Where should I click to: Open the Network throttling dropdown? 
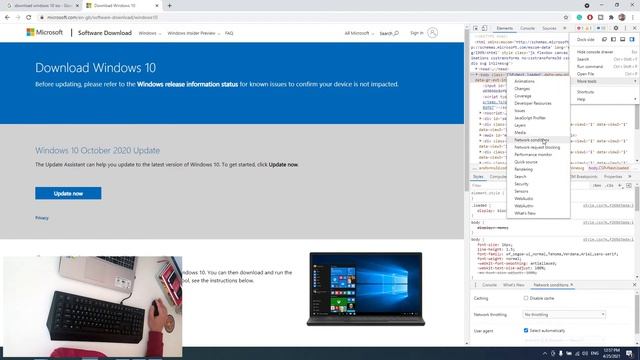point(564,315)
